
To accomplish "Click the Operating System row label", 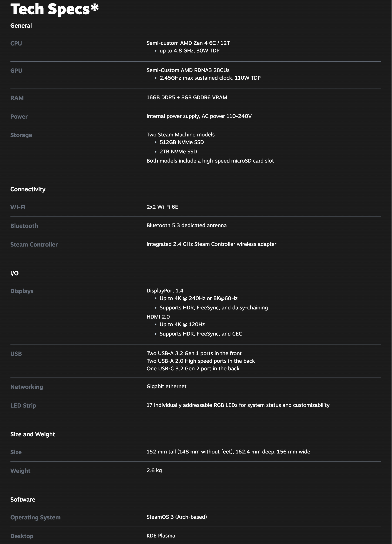I will pos(35,517).
